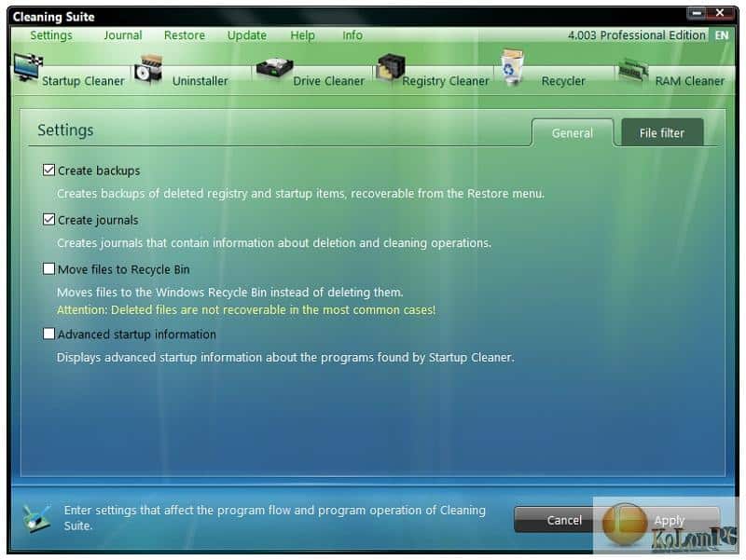Switch to the File filter tab
This screenshot has width=746, height=560.
tap(662, 132)
